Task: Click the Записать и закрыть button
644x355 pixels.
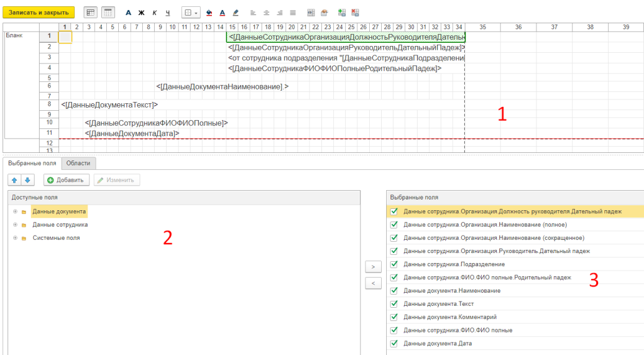Action: (x=39, y=13)
